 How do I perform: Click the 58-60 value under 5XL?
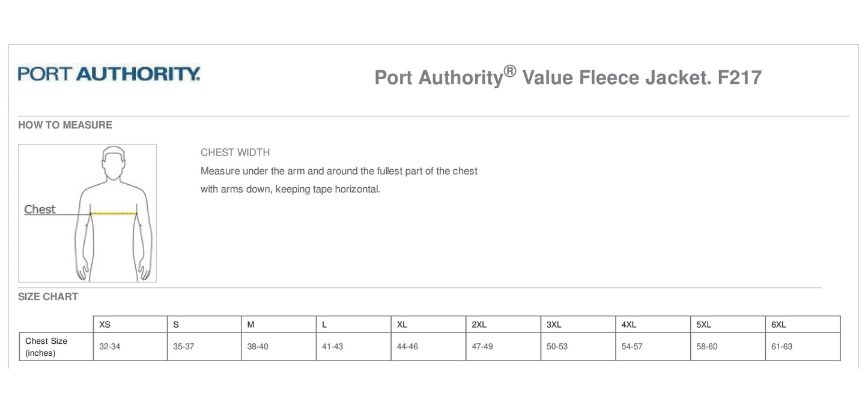point(707,347)
